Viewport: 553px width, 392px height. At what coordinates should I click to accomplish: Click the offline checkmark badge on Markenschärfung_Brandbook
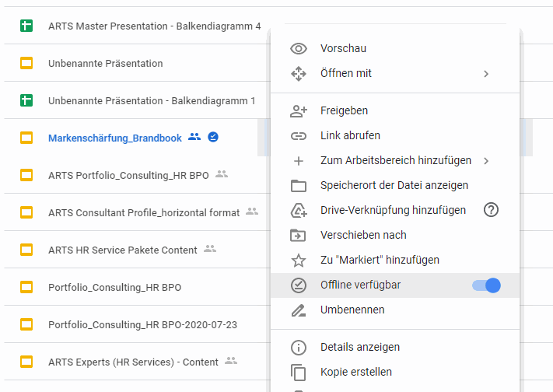point(213,137)
